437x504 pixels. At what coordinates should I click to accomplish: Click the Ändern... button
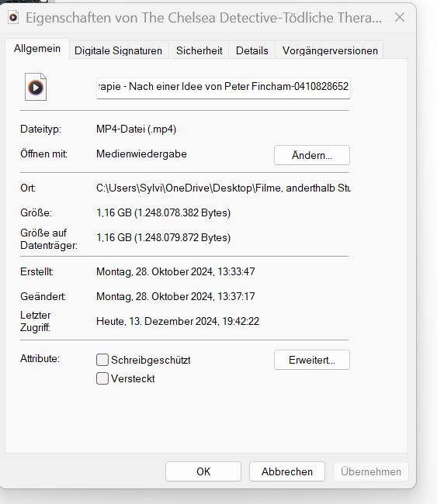(x=312, y=155)
